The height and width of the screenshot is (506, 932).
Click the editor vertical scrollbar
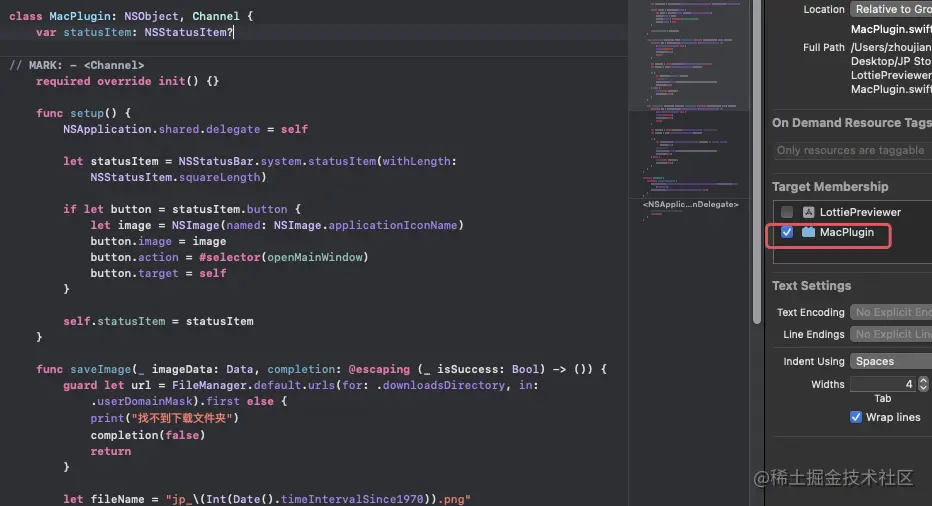[757, 162]
